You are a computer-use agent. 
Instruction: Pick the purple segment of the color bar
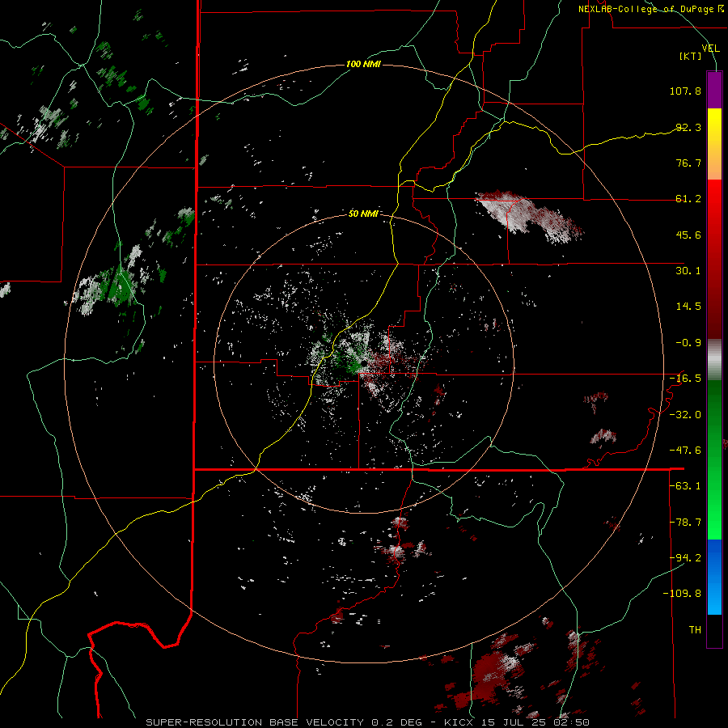click(x=714, y=90)
